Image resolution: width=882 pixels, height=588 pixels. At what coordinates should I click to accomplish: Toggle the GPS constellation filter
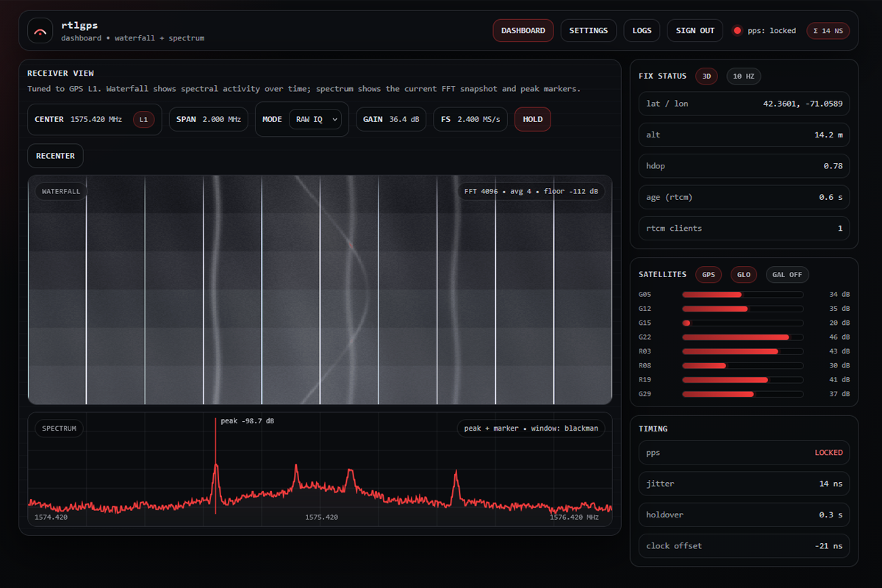(x=708, y=274)
